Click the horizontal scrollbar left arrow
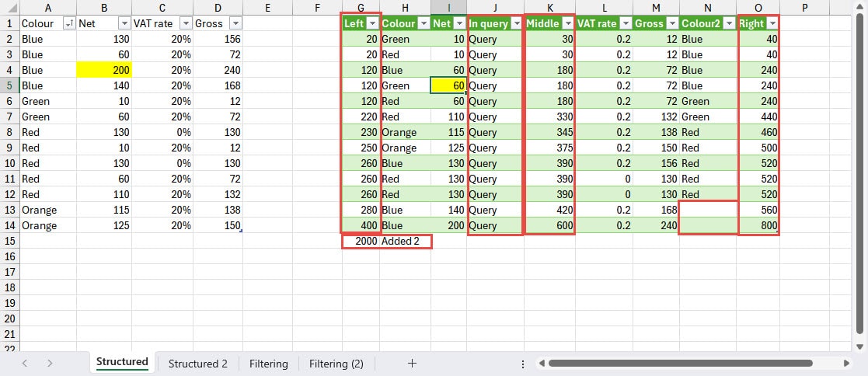868x376 pixels. (x=542, y=364)
